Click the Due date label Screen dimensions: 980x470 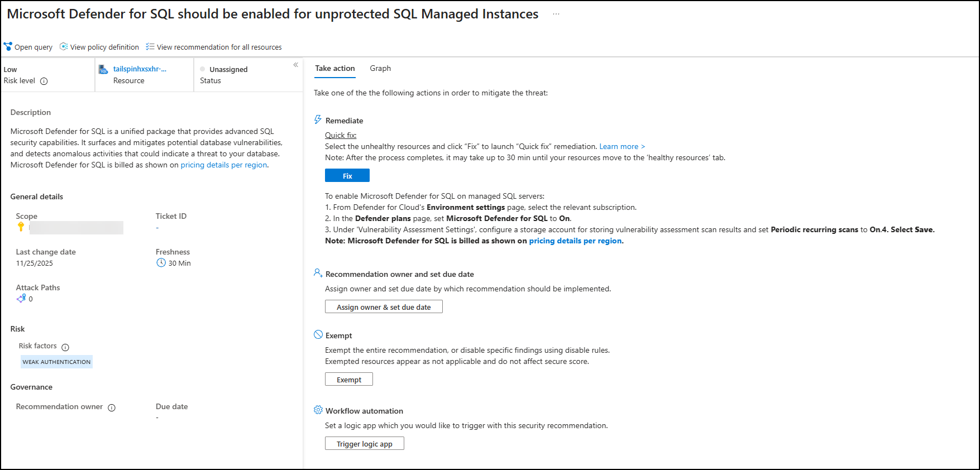coord(171,406)
